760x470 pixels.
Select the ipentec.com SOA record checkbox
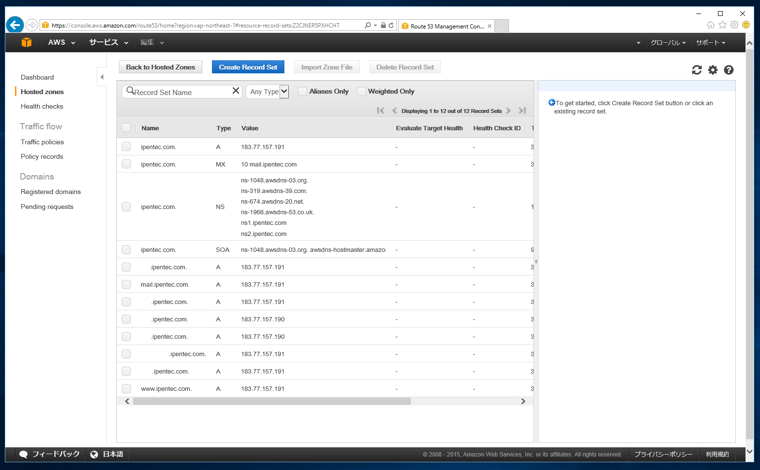coord(126,250)
